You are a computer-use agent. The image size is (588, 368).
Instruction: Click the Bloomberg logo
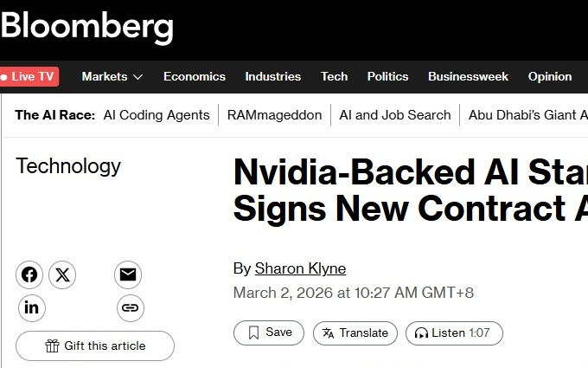86,27
